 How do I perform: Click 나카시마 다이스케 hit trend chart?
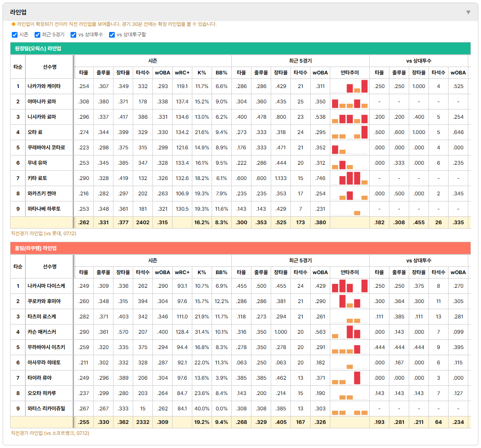(350, 286)
